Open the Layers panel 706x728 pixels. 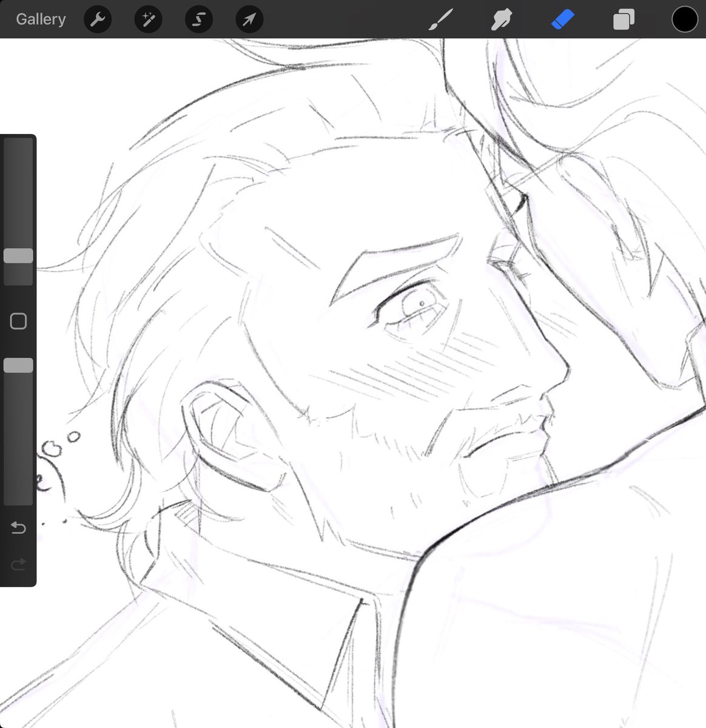tap(623, 20)
